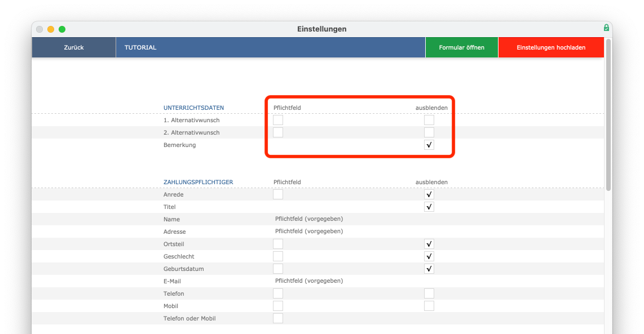Click Pflichtfeld column header under ZAHLUNGSPFLICHTIGER
Image resolution: width=644 pixels, height=334 pixels.
(287, 182)
